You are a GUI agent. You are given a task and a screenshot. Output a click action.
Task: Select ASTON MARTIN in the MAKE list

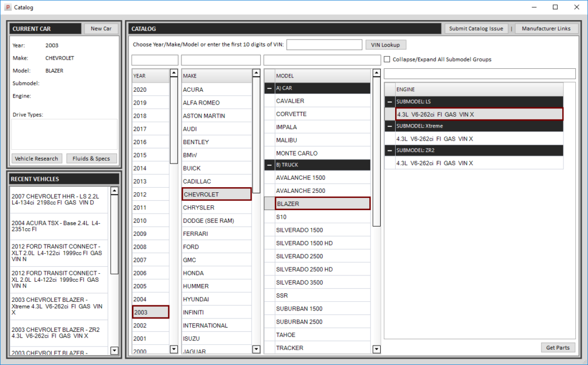coord(216,116)
